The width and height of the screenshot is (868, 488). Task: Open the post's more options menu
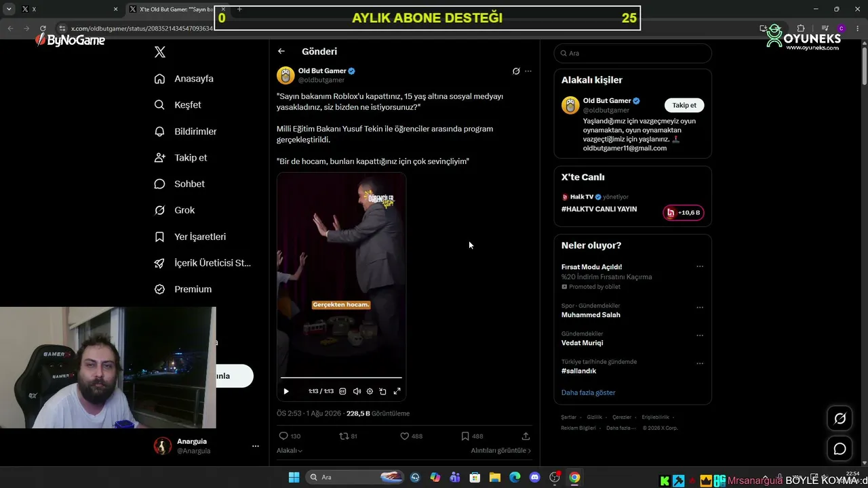click(x=528, y=71)
